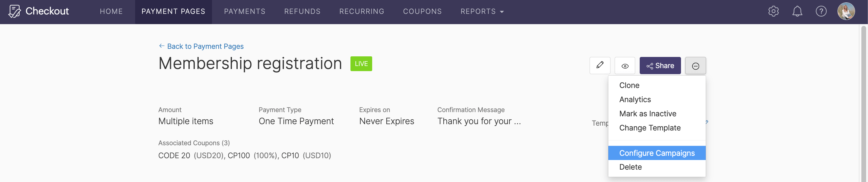The image size is (868, 182).
Task: Click the Checkout logo
Action: point(39,11)
